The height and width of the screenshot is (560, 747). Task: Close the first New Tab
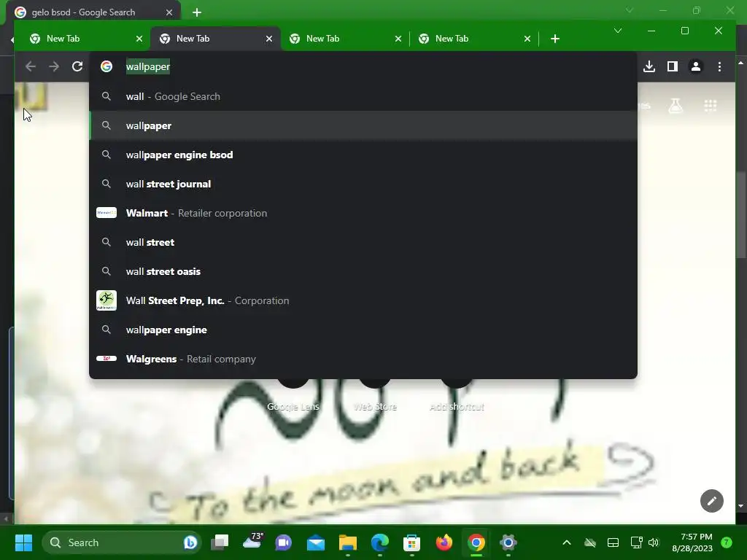(x=139, y=39)
